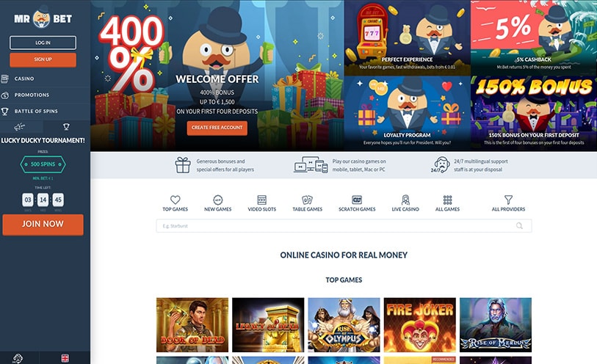The width and height of the screenshot is (597, 364).
Task: Switch to the megaphone promotions tab
Action: pyautogui.click(x=19, y=127)
